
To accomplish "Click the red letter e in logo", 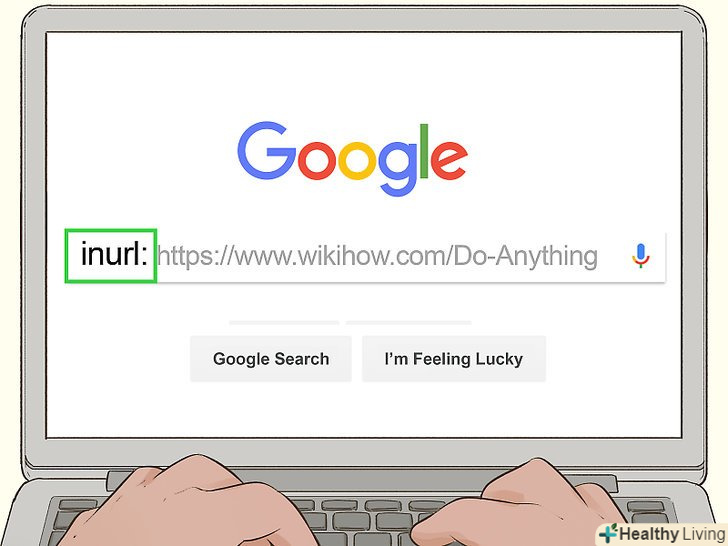I will coord(448,160).
